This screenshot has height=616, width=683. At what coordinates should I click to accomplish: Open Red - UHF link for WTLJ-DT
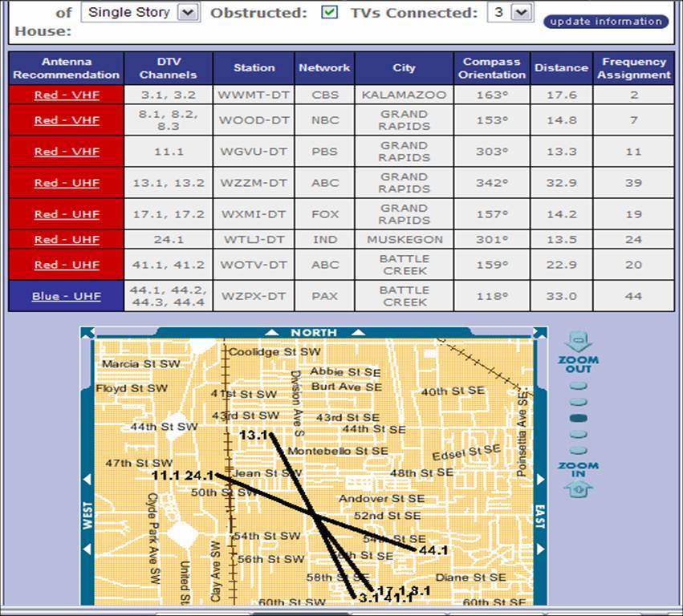[67, 240]
